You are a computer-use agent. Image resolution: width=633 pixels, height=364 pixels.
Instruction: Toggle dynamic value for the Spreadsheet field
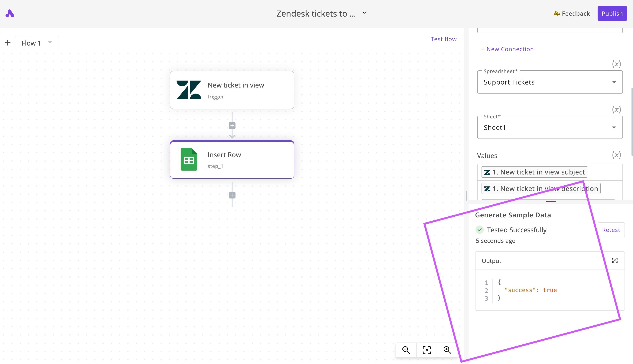(616, 64)
